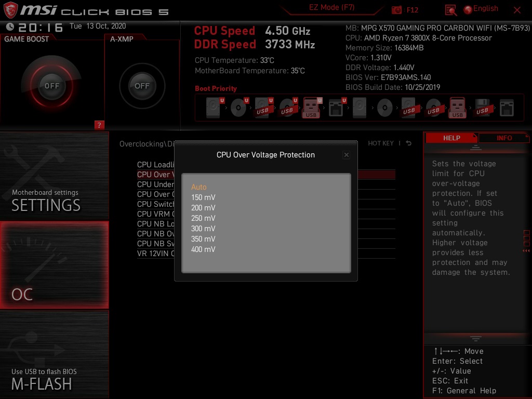Viewport: 532px width, 399px height.
Task: Choose the 400 mV option
Action: coord(203,249)
